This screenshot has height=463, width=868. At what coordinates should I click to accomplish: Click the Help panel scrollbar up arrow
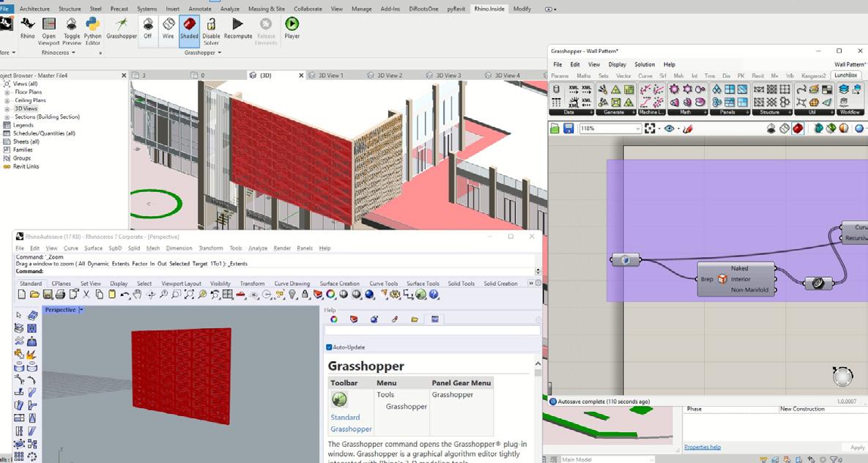(538, 363)
